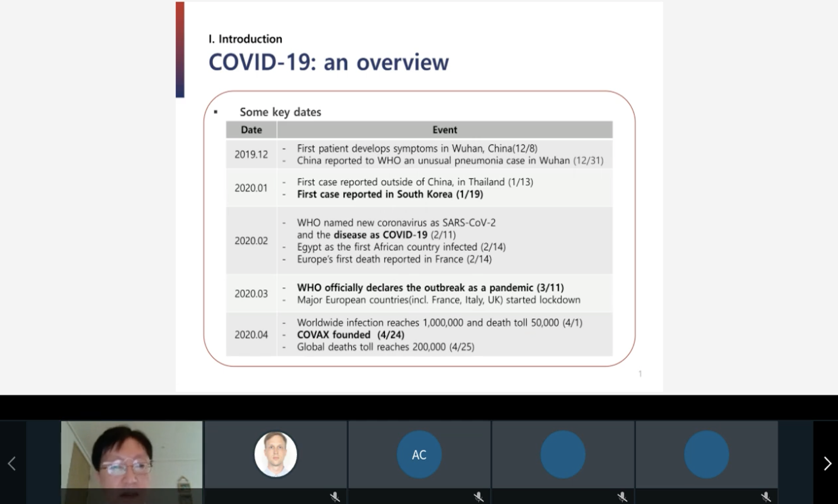Viewport: 838px width, 504px height.
Task: Select the AC initials avatar
Action: pyautogui.click(x=419, y=454)
